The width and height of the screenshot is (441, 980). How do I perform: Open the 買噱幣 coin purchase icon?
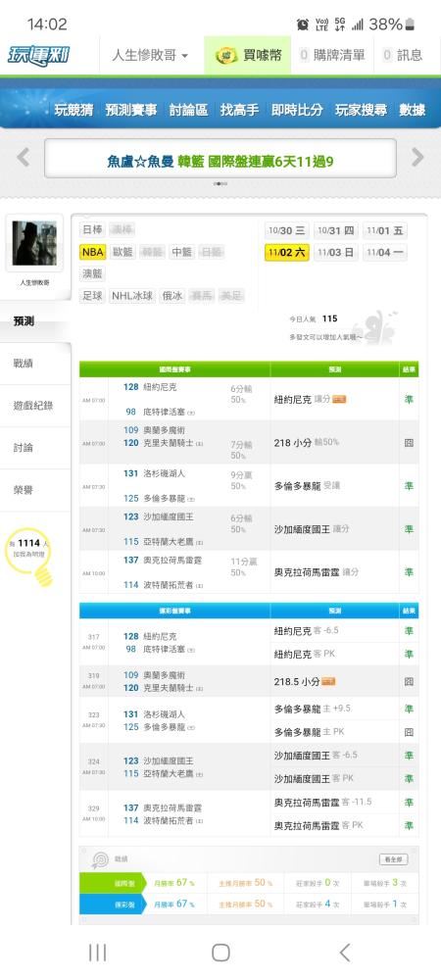coord(226,56)
